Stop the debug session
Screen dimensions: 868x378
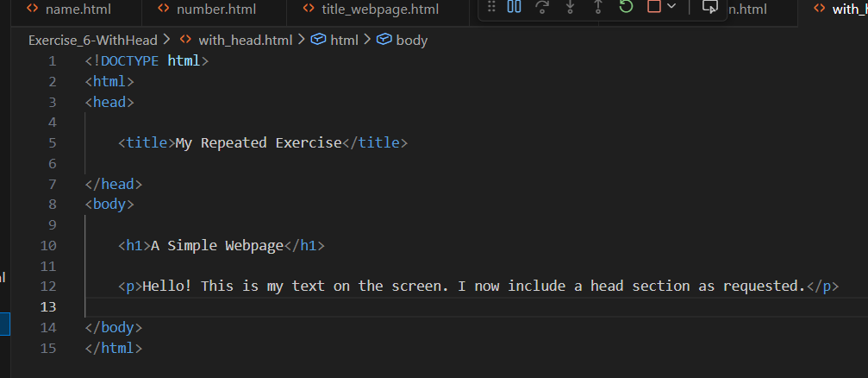[x=653, y=7]
